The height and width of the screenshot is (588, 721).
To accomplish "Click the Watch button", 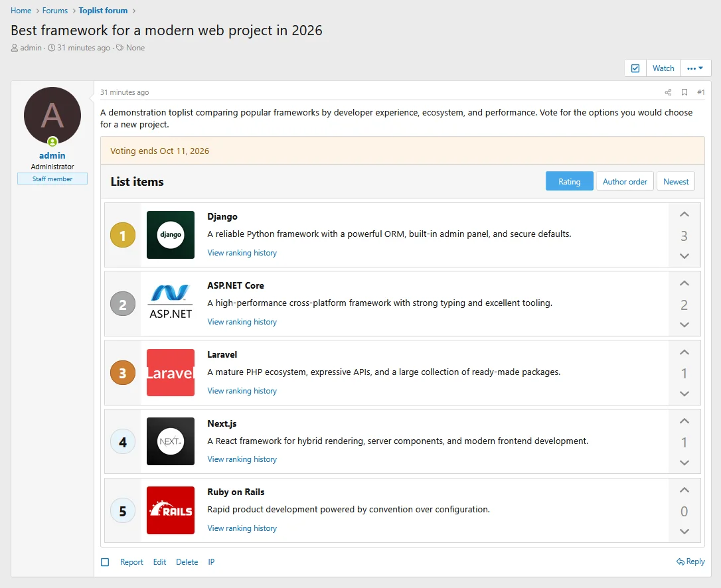I will (663, 68).
